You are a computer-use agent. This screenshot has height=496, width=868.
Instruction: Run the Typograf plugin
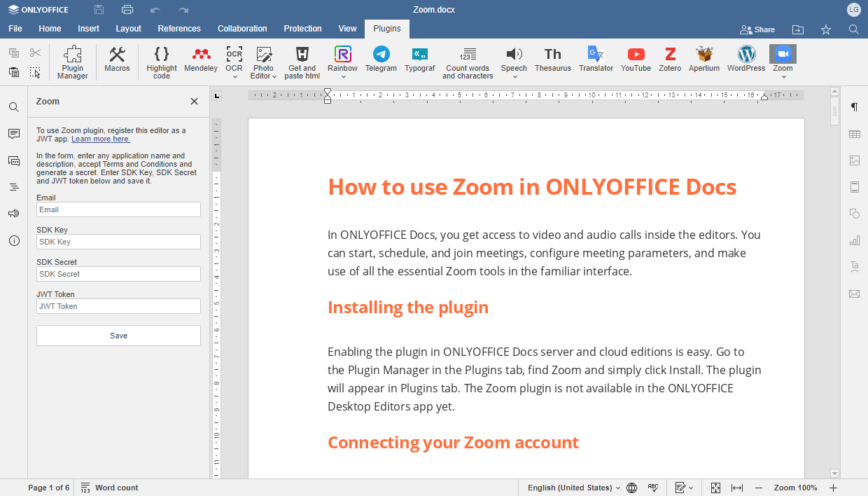[419, 59]
